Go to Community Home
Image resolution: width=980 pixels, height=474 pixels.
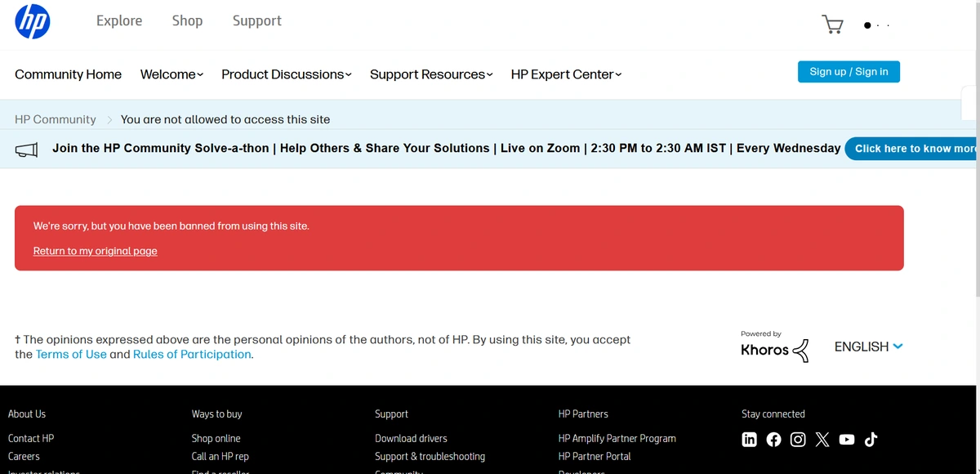coord(68,74)
